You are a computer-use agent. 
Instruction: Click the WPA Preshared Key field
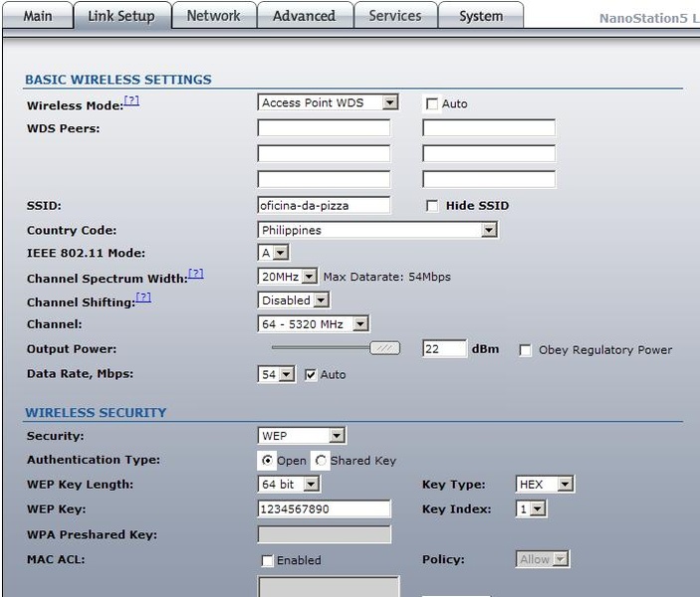pos(324,534)
